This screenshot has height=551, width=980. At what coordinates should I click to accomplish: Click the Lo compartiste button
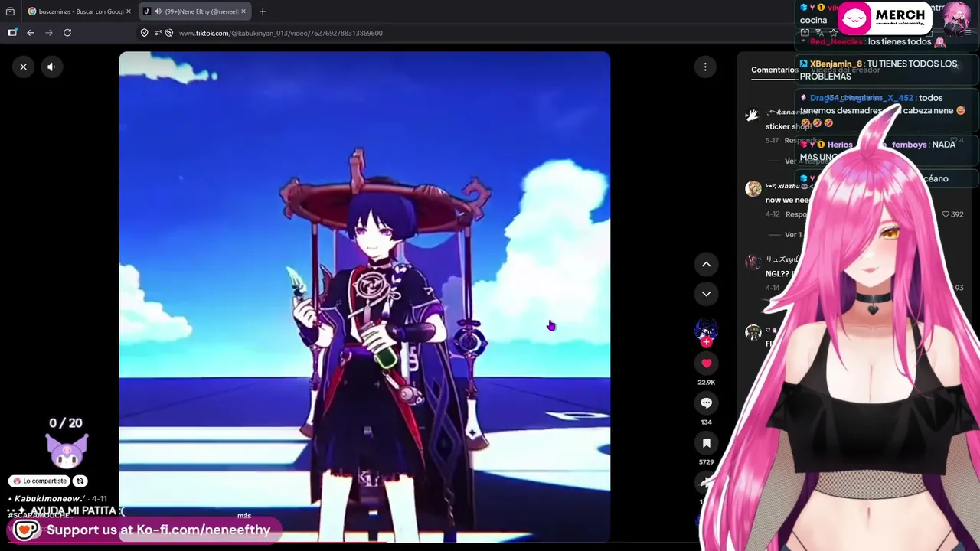pyautogui.click(x=40, y=481)
